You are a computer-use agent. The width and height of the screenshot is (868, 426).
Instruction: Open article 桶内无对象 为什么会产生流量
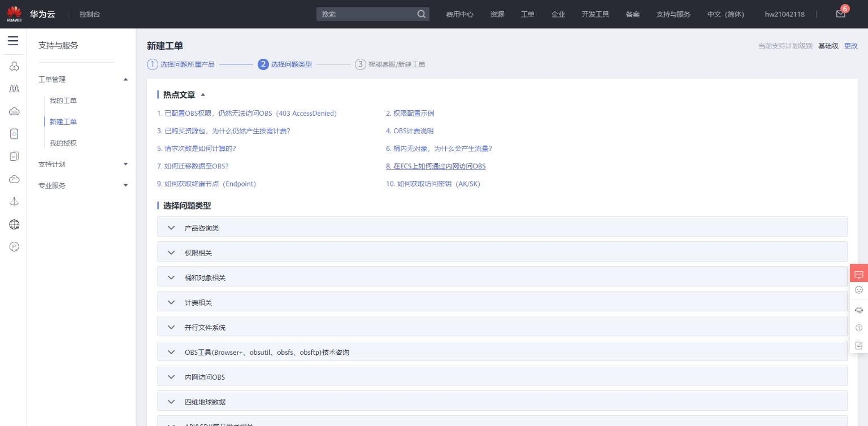coord(439,149)
